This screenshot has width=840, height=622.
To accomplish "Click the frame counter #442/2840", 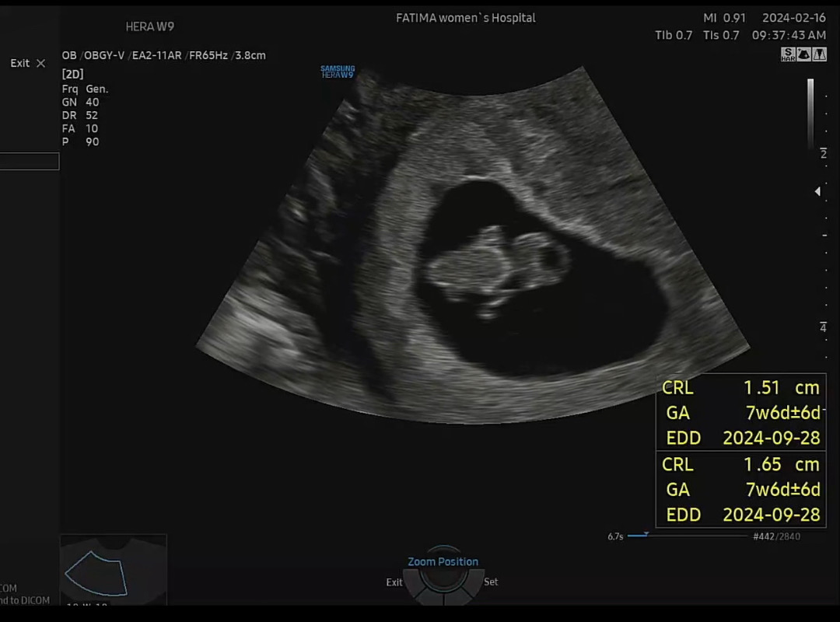I will click(x=776, y=536).
